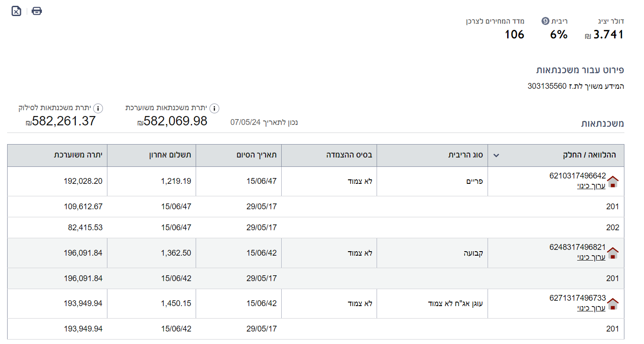Click the יתרה משוערכת column header
This screenshot has width=644, height=344.
pos(78,155)
